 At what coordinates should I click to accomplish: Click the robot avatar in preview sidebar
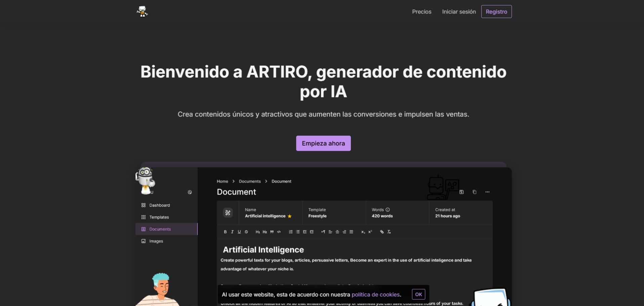tap(145, 181)
